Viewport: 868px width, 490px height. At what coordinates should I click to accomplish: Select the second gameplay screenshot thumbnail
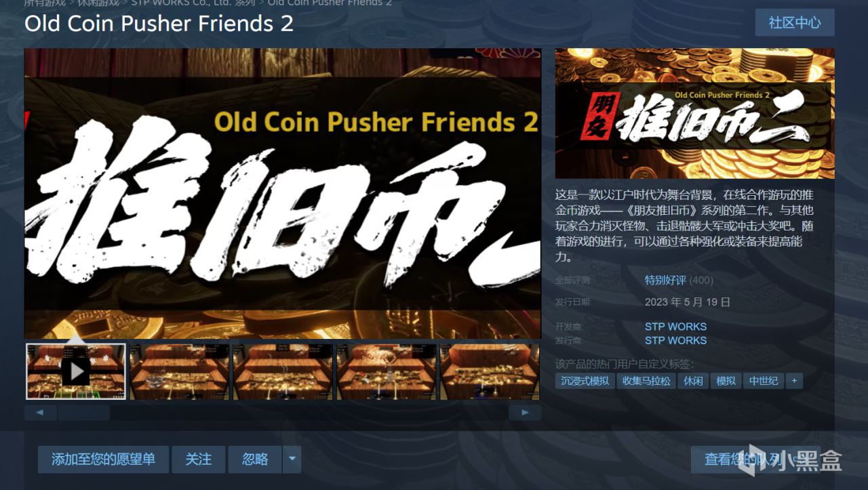(180, 371)
